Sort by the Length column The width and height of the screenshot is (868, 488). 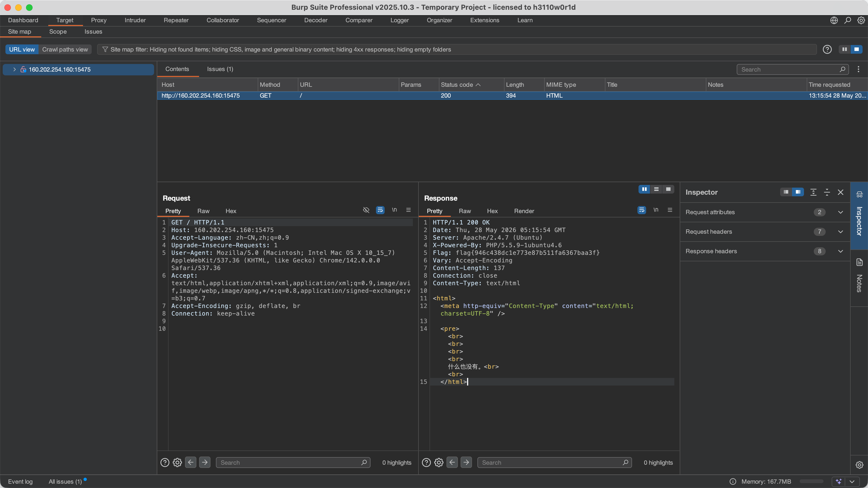[524, 85]
